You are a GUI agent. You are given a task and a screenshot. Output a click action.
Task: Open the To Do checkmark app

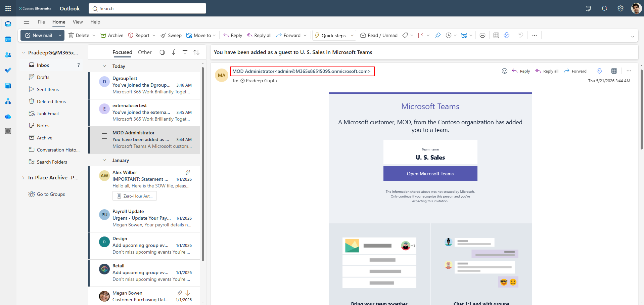(x=8, y=70)
